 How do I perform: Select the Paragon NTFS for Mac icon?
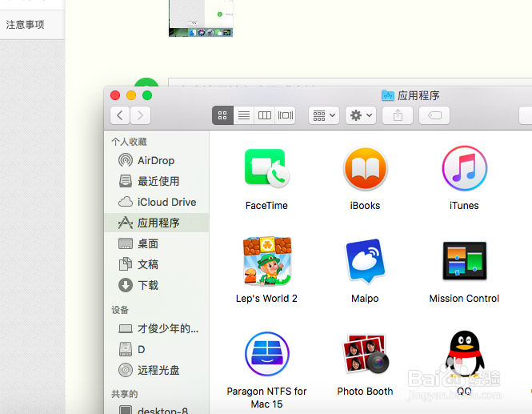(x=266, y=354)
